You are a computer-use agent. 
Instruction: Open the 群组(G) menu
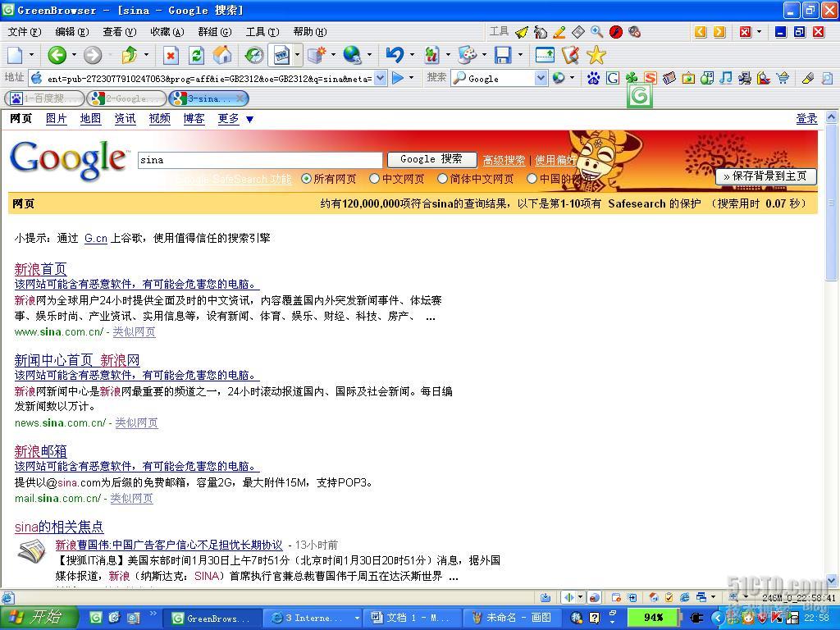coord(215,32)
